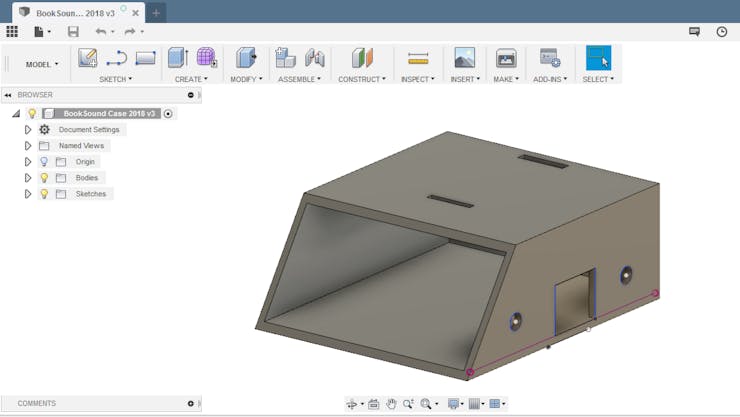
Task: Expand the Origin node
Action: point(28,162)
